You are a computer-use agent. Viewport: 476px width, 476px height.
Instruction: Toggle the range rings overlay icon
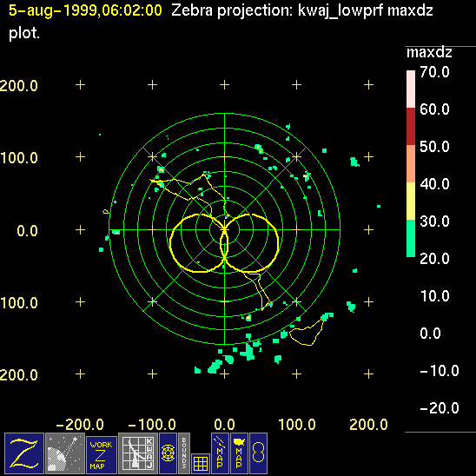(x=168, y=453)
